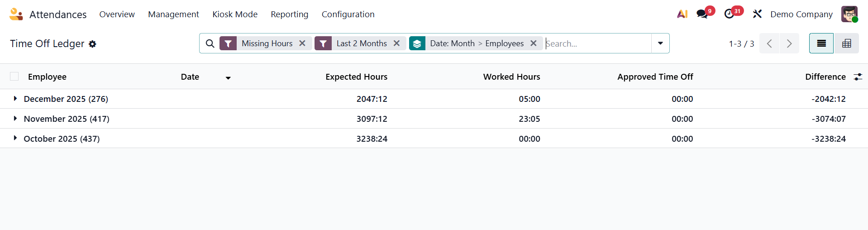The height and width of the screenshot is (230, 868).
Task: Open optional columns adjust settings icon
Action: [858, 77]
